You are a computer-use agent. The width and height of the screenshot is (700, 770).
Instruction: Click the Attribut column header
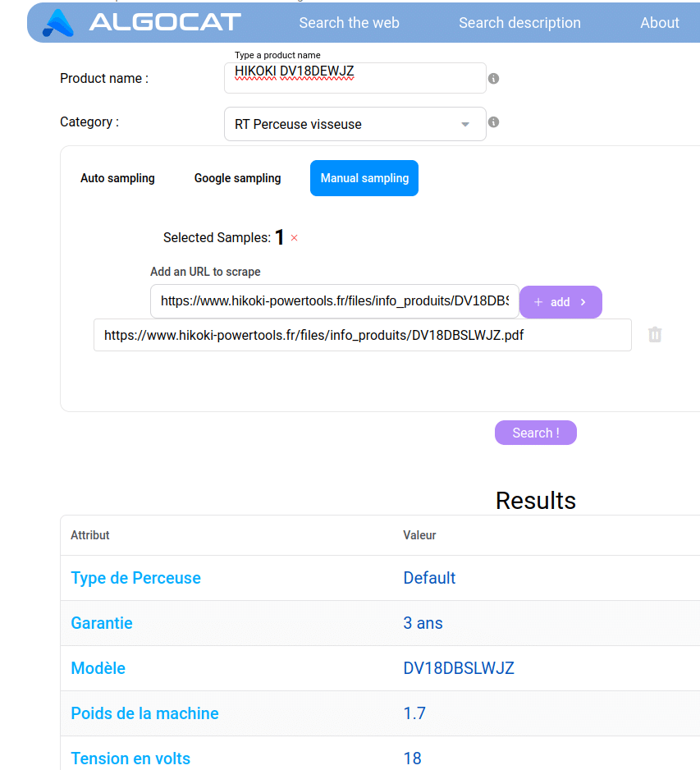[89, 535]
